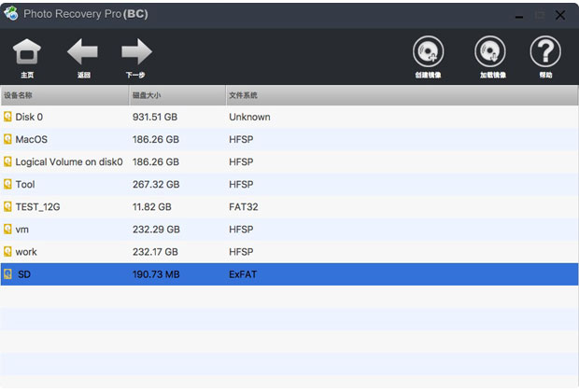The width and height of the screenshot is (579, 392).
Task: Select the TEST_12G device name
Action: 37,207
